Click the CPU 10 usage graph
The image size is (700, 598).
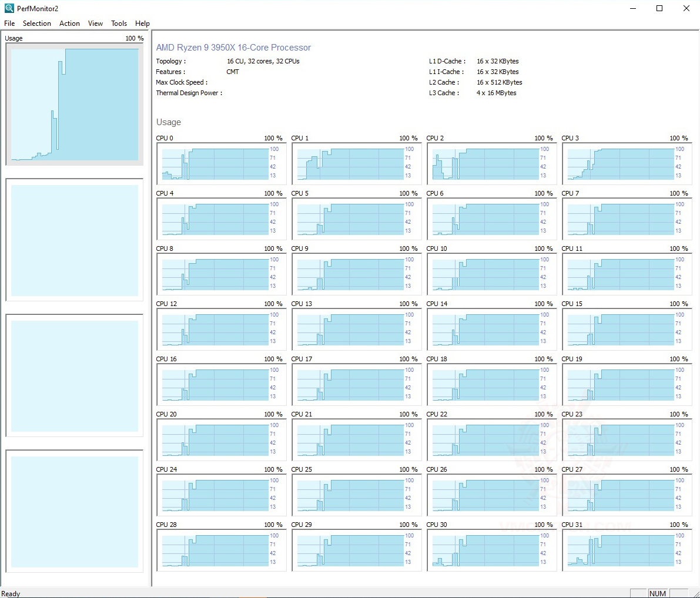coord(492,274)
